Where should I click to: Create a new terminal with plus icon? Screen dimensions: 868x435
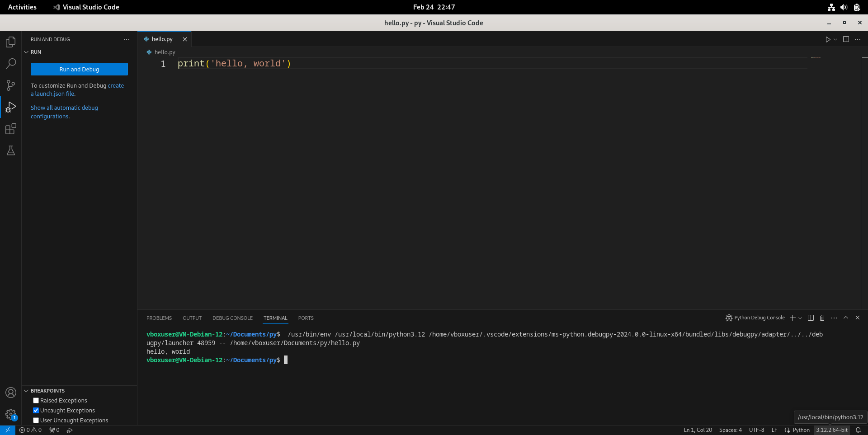coord(793,318)
